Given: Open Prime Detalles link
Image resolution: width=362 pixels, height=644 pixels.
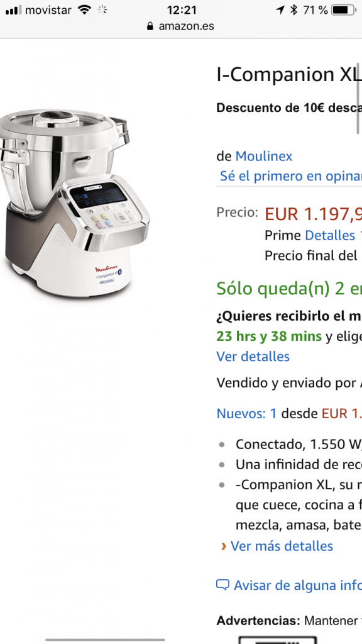Looking at the screenshot, I should (329, 235).
